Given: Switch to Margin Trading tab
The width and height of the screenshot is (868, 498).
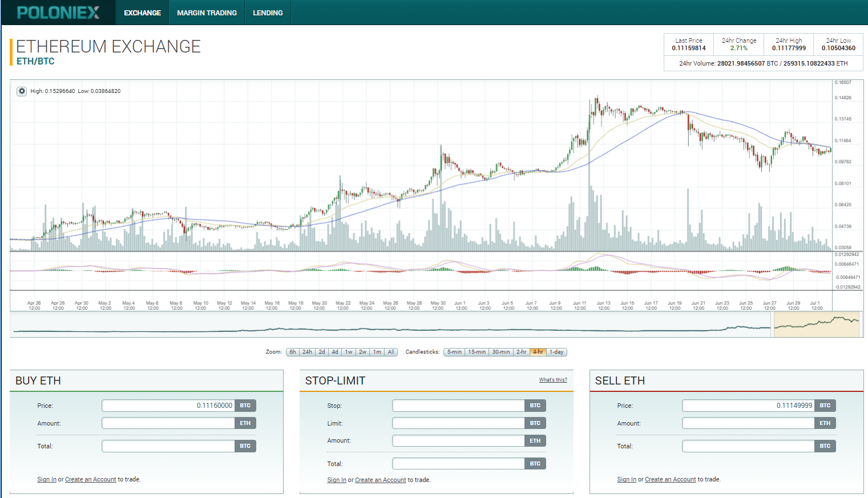Looking at the screenshot, I should tap(207, 13).
